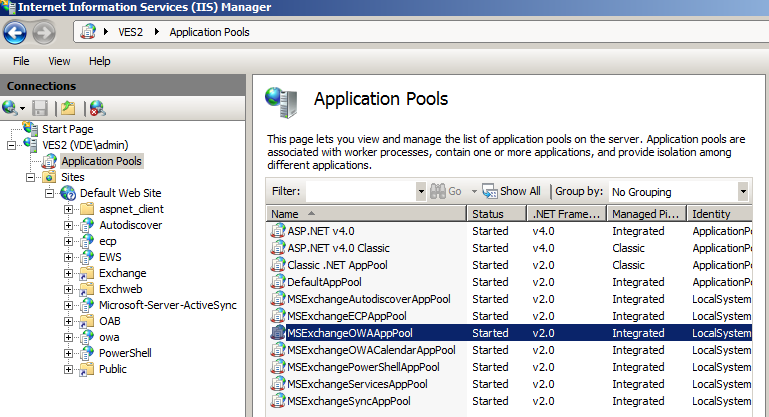The height and width of the screenshot is (417, 769).
Task: Click the greyed Forward arrow button
Action: 44,33
